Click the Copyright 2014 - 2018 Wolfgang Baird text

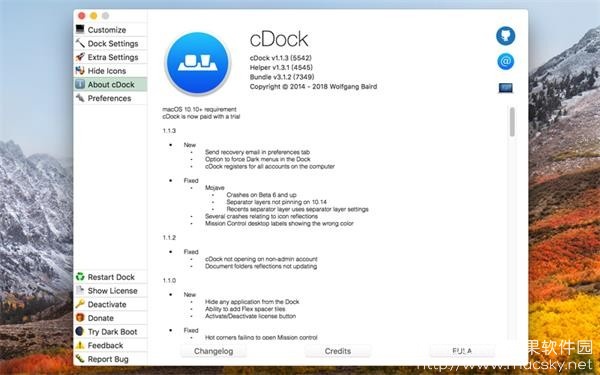313,86
